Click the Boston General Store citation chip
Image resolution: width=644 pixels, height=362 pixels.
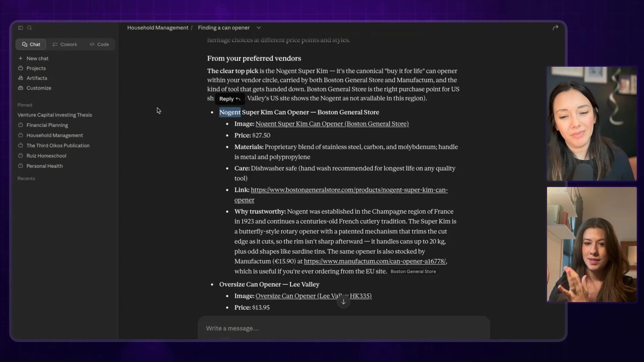point(413,271)
